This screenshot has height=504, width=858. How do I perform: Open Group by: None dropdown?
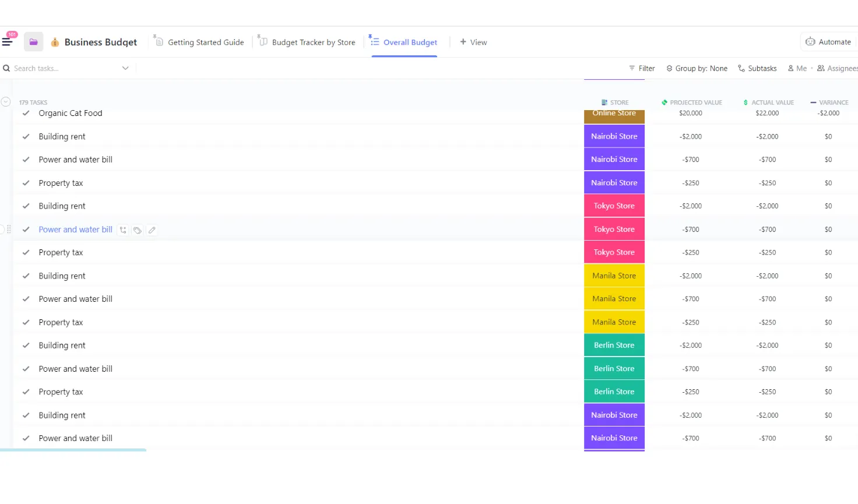click(x=697, y=68)
